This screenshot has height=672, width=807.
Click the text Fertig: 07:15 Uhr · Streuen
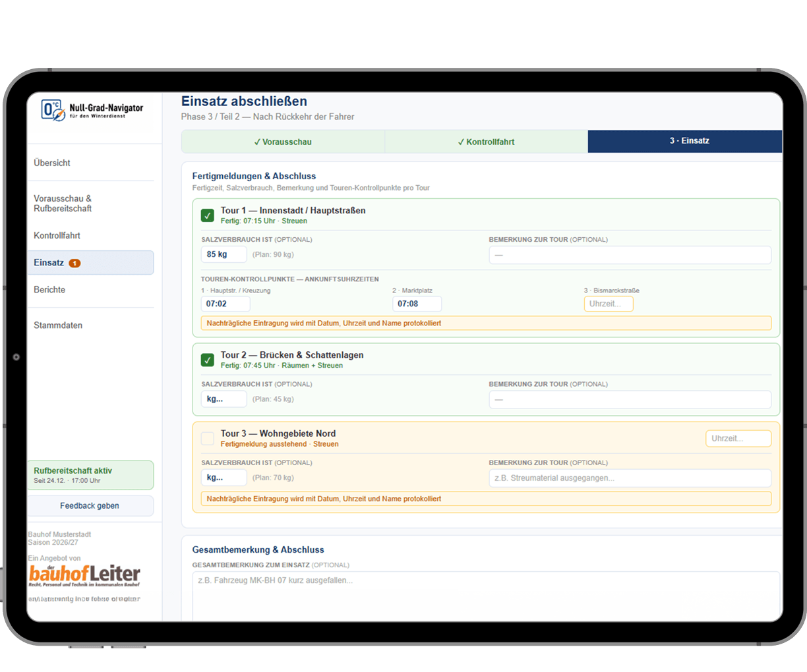(264, 221)
